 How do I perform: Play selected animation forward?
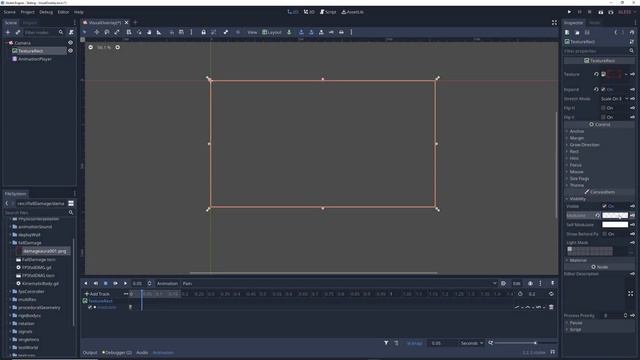tap(125, 283)
